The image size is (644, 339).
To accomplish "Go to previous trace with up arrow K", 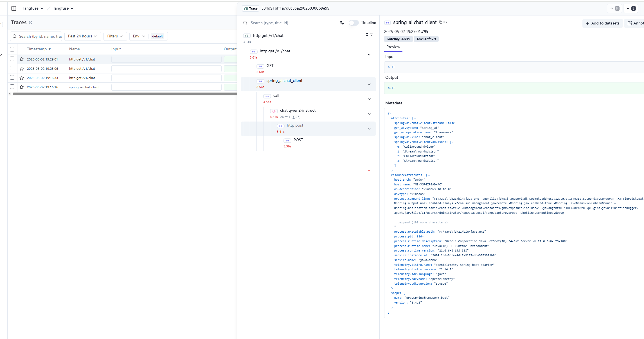I will click(614, 8).
